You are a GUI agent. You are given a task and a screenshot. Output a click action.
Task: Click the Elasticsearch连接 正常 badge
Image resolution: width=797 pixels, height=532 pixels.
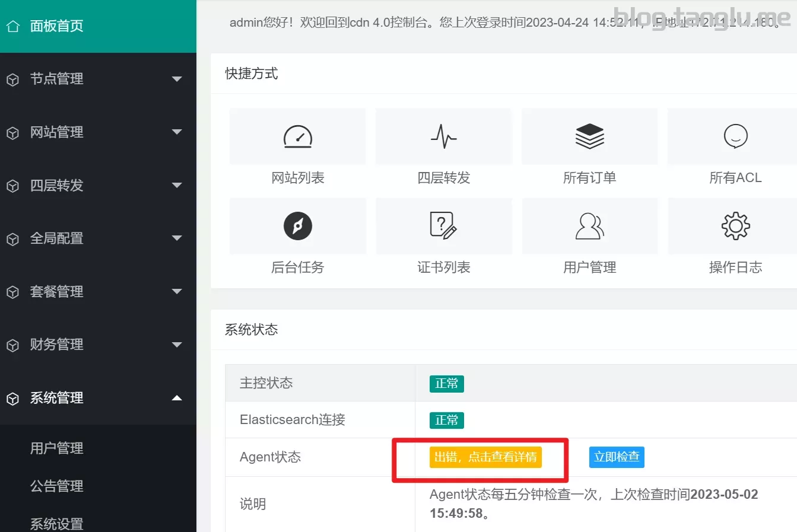[x=446, y=420]
